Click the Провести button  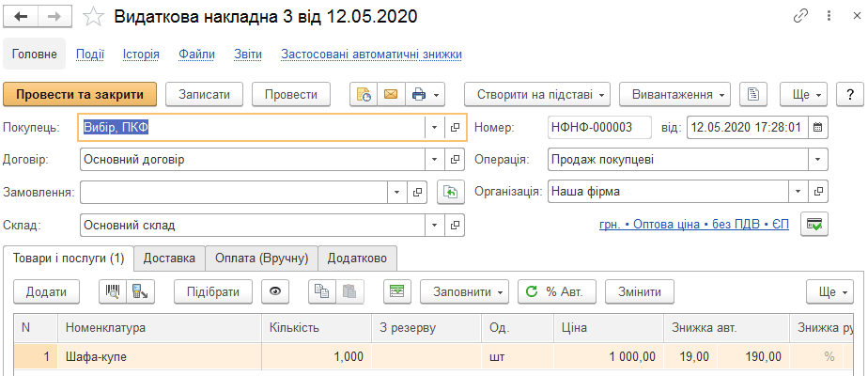291,95
